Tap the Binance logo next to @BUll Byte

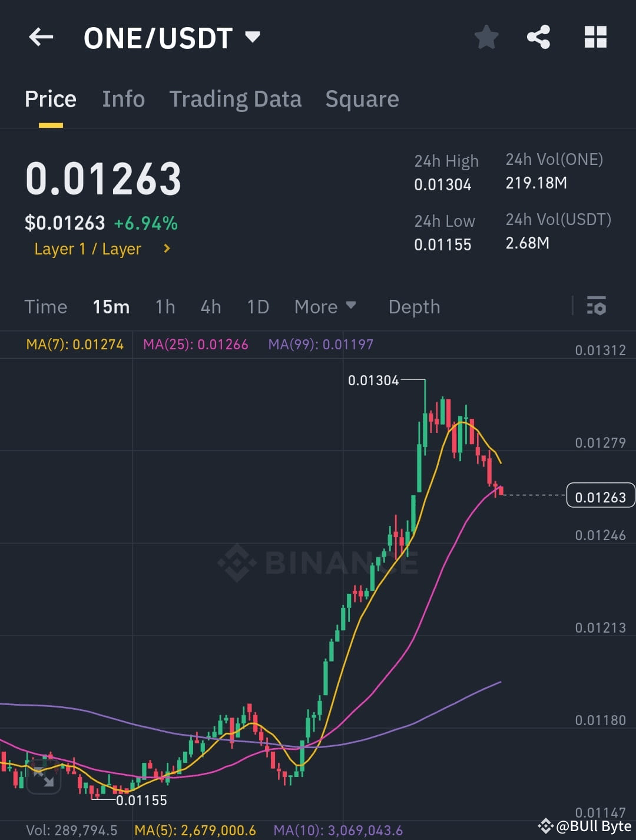pos(545,827)
